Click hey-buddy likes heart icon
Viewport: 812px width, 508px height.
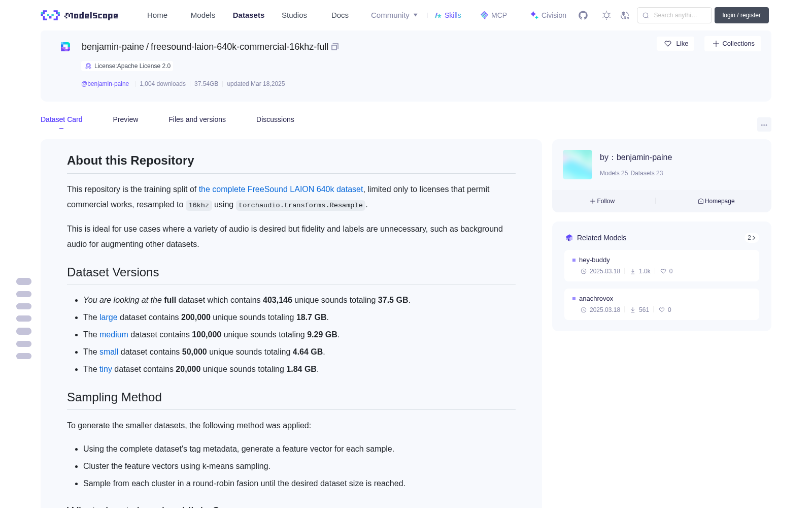click(x=663, y=271)
